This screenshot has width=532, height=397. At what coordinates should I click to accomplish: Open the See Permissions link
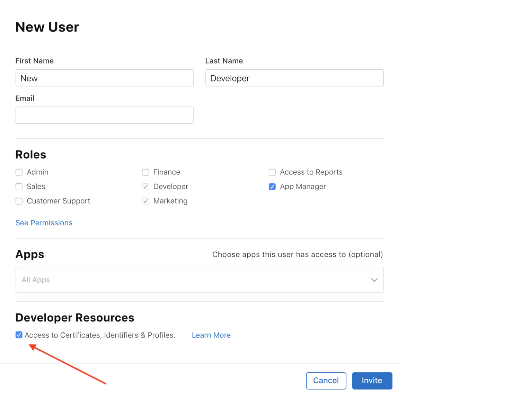(44, 223)
